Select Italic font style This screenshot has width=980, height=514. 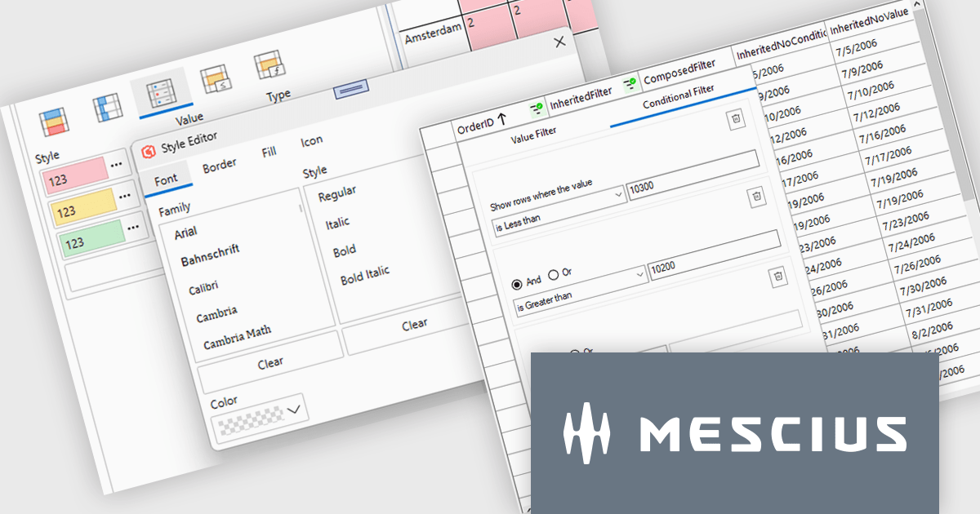coord(337,222)
